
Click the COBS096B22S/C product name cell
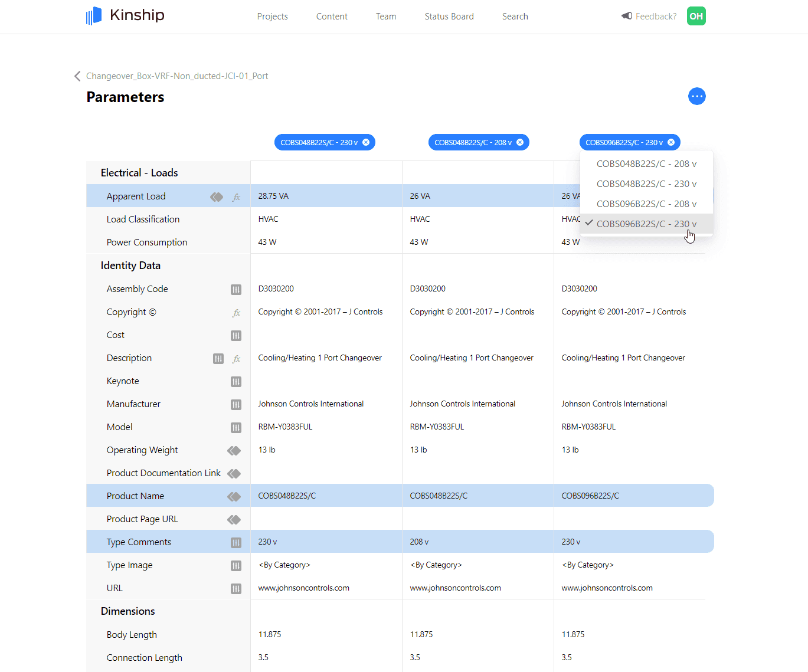point(590,496)
